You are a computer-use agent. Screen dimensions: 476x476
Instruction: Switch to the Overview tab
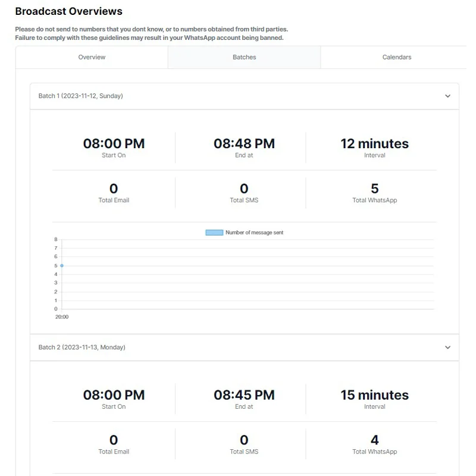click(x=92, y=57)
